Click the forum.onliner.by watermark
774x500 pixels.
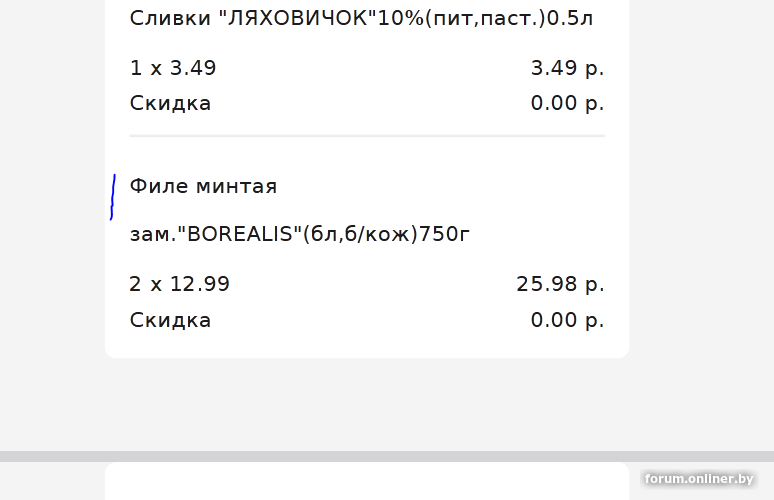coord(698,479)
